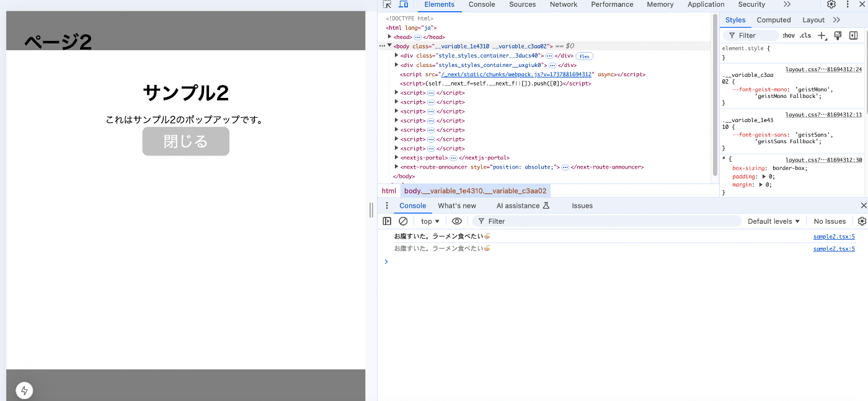Expand the ellipsis in nextjs-portal node

[453, 157]
